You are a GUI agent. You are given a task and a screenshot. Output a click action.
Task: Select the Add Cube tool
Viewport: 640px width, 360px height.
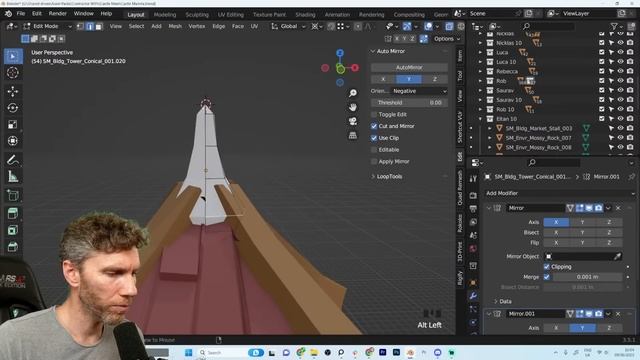click(13, 195)
